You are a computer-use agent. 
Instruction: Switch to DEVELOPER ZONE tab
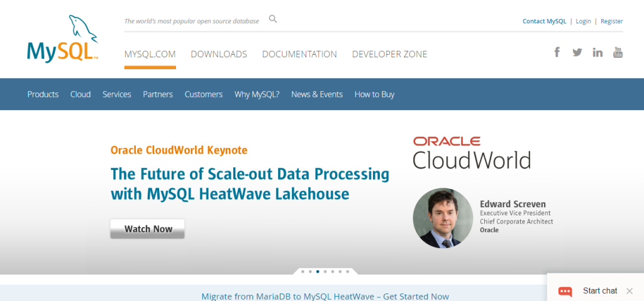(x=389, y=54)
